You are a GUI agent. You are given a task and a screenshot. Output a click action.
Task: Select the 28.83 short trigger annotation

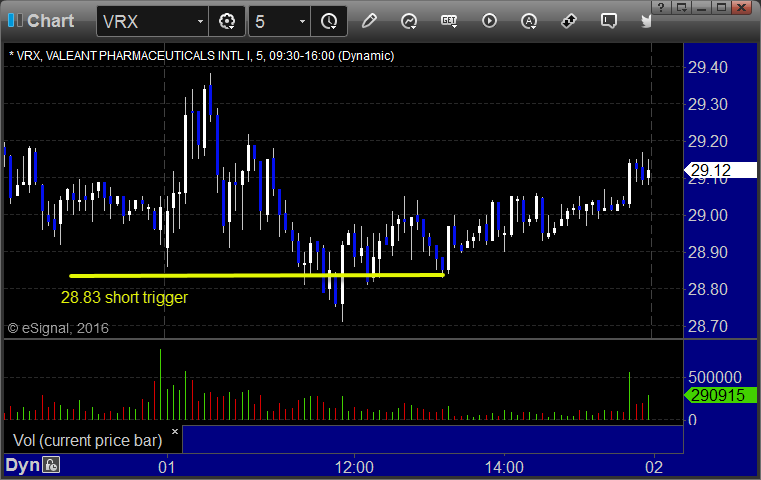coord(124,297)
